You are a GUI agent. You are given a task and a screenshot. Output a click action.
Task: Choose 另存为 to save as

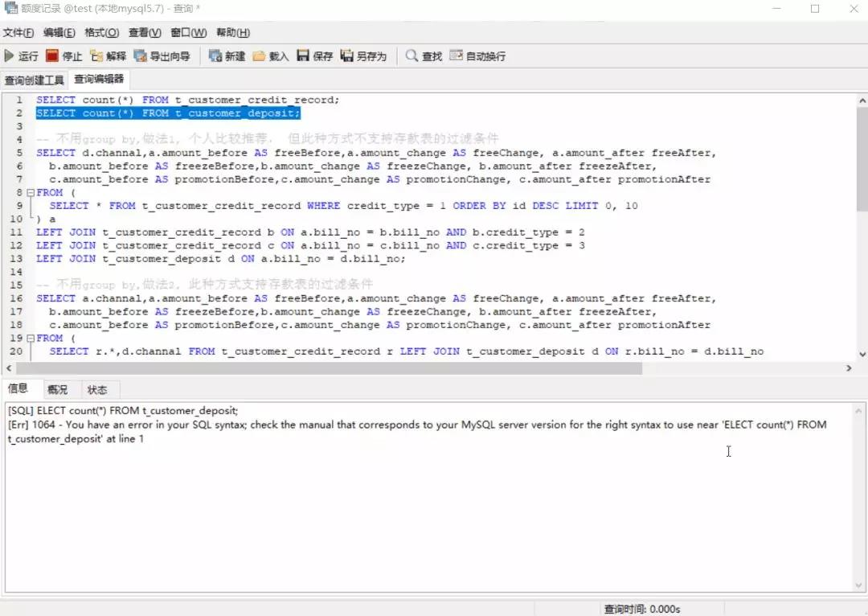pos(363,56)
